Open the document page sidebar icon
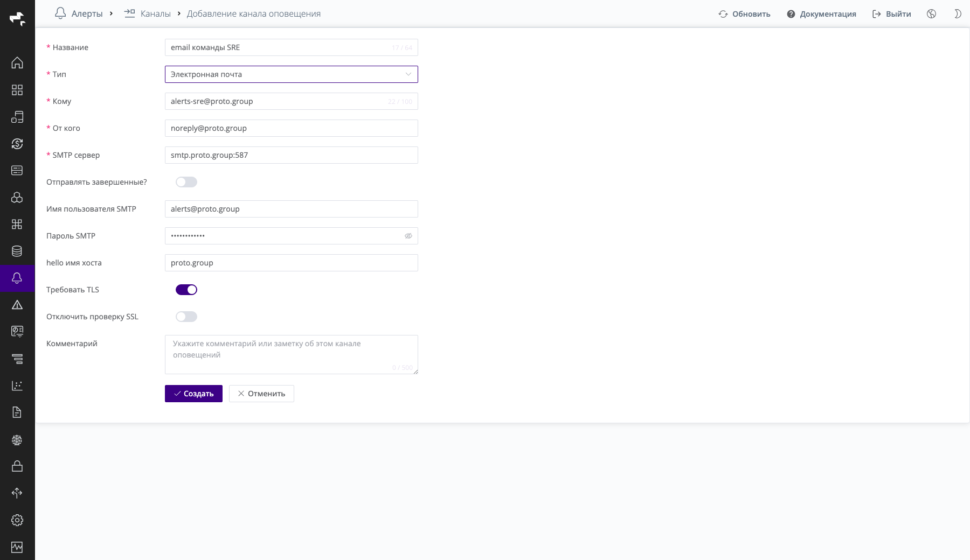970x560 pixels. (x=17, y=412)
